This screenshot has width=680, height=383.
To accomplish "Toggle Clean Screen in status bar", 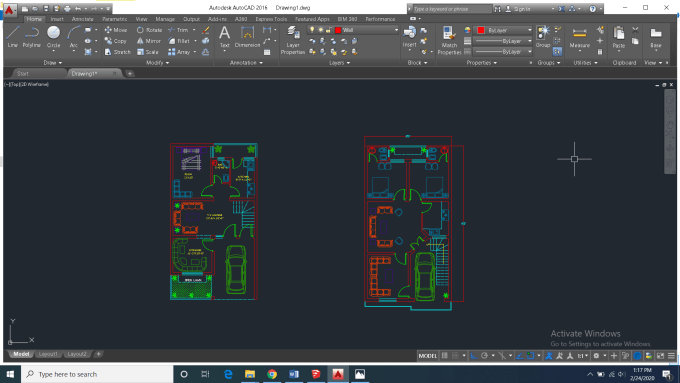I will pyautogui.click(x=660, y=356).
